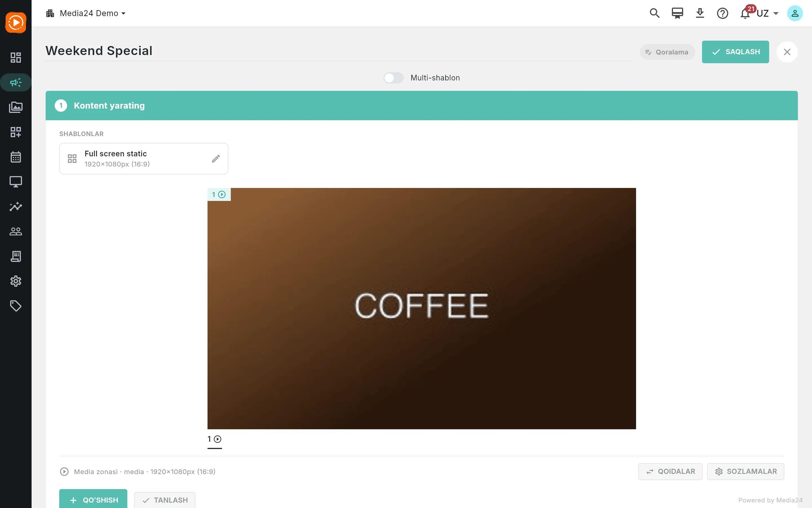Open the SOZLAMALAR settings button
812x508 pixels.
point(745,471)
